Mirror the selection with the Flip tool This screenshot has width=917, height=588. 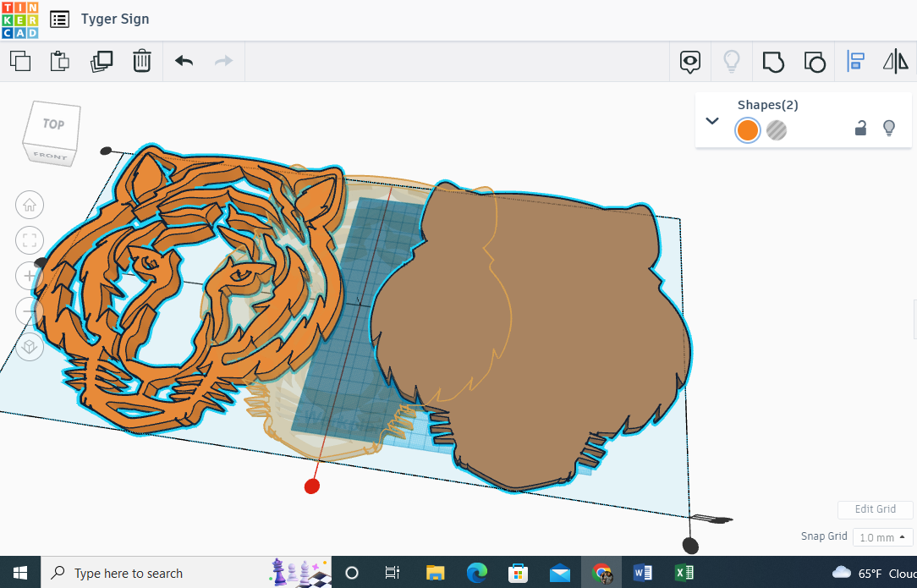click(896, 61)
